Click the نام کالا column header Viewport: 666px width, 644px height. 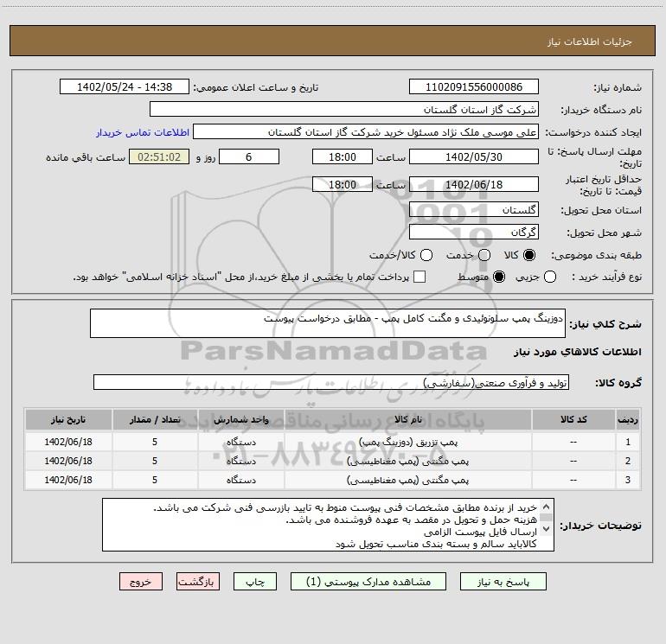tap(407, 419)
